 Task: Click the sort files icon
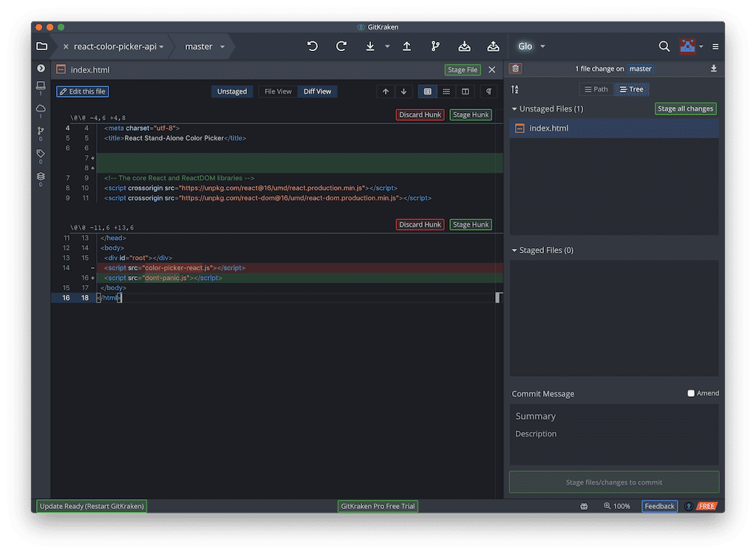pos(515,89)
